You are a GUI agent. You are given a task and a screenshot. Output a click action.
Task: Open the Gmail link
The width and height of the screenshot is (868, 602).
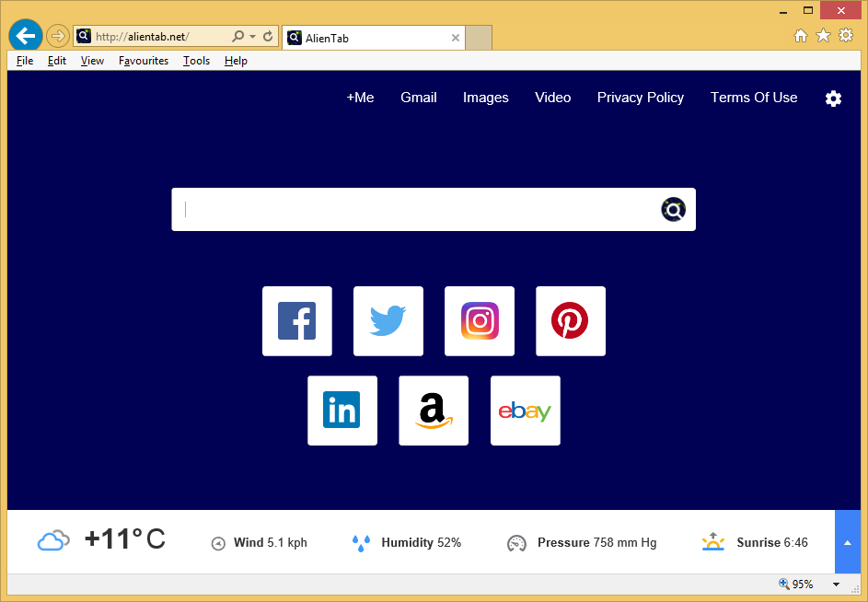tap(419, 98)
